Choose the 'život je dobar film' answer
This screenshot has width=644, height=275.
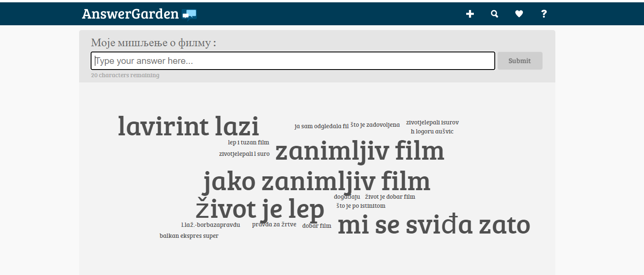tap(390, 197)
